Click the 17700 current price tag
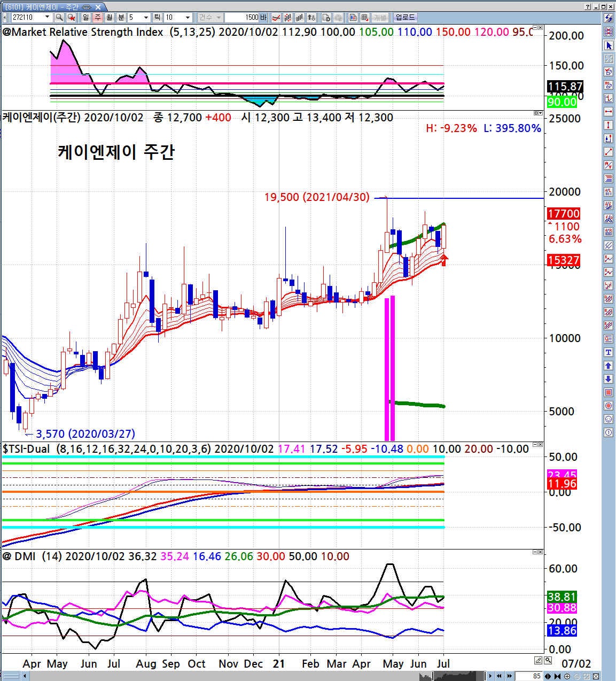 pyautogui.click(x=564, y=213)
